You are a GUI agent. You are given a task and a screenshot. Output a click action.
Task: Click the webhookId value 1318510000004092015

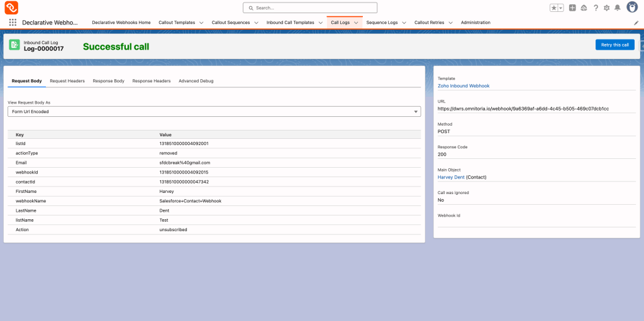coord(184,172)
